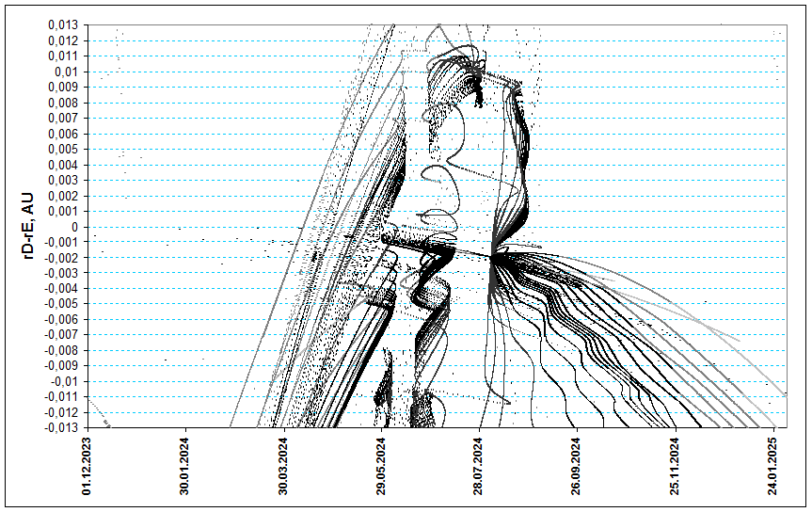
Task: Select the y-axis label -0,005
Action: tap(61, 304)
